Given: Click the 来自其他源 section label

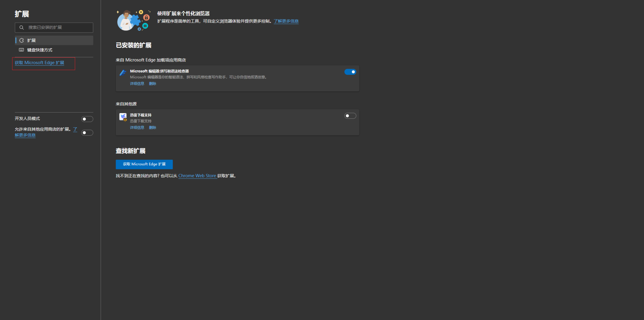Looking at the screenshot, I should [x=126, y=104].
